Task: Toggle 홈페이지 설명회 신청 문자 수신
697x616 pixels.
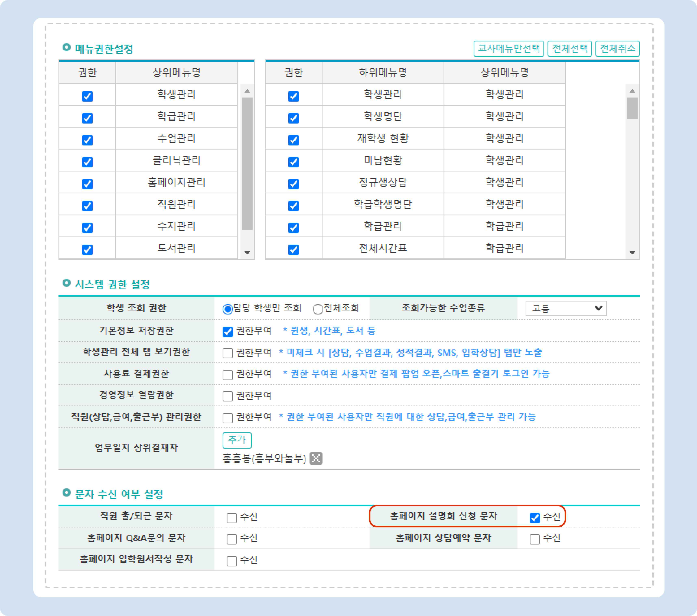Action: 535,518
